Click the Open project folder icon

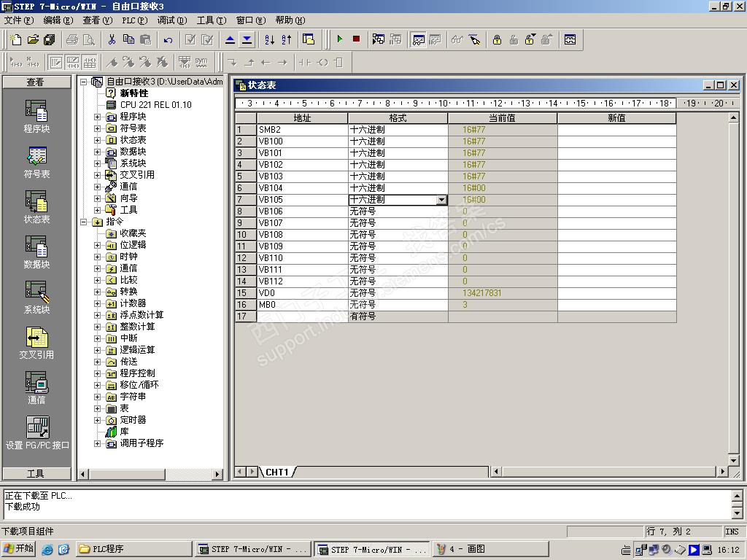33,39
